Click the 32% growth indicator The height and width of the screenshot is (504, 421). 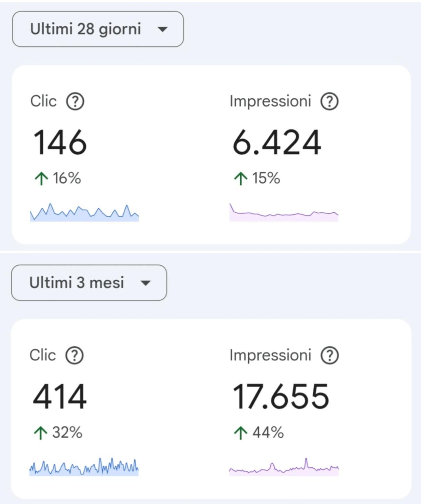[58, 432]
